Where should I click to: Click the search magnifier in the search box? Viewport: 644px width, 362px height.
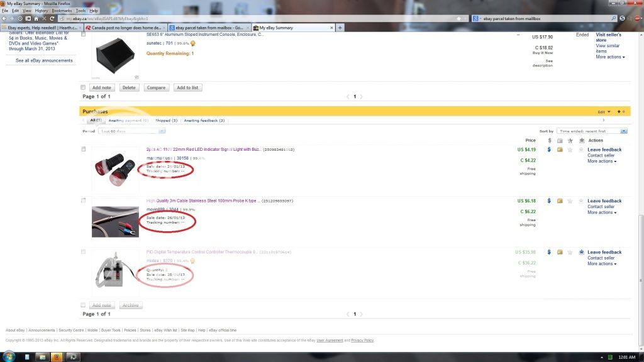pyautogui.click(x=614, y=18)
